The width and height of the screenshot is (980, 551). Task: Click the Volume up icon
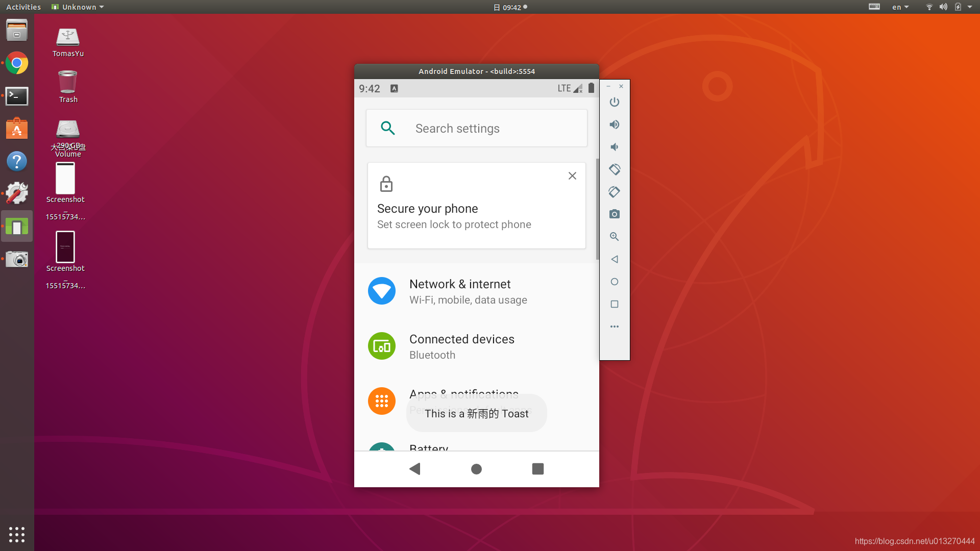[614, 124]
